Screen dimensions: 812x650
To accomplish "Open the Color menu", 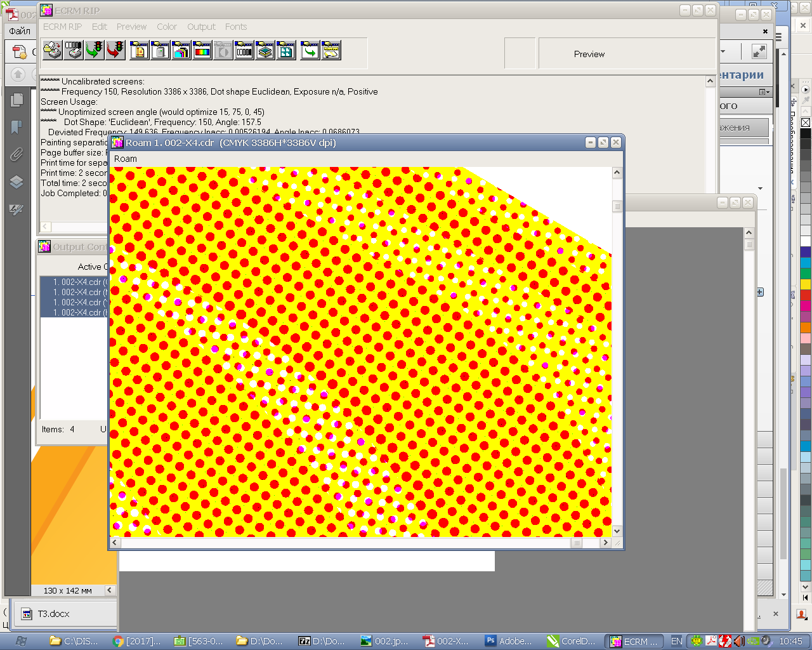I will click(167, 27).
